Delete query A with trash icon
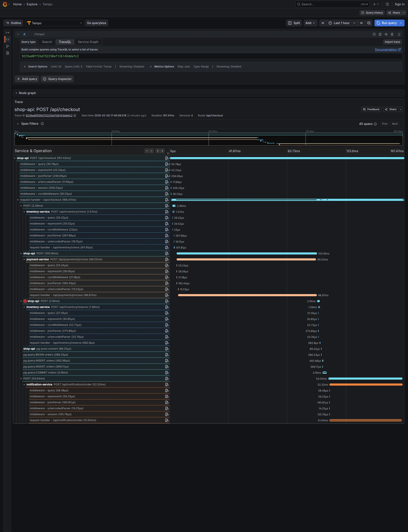408x532 pixels. [x=392, y=34]
